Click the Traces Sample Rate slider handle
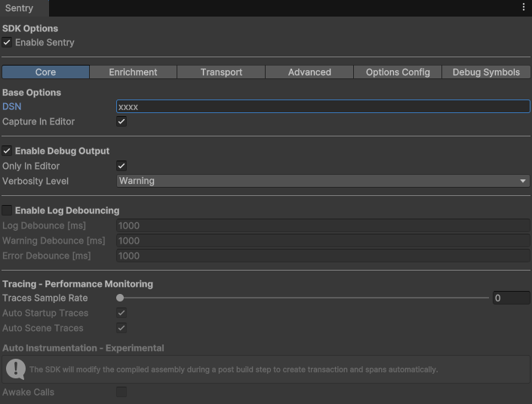Image resolution: width=532 pixels, height=404 pixels. pos(120,298)
